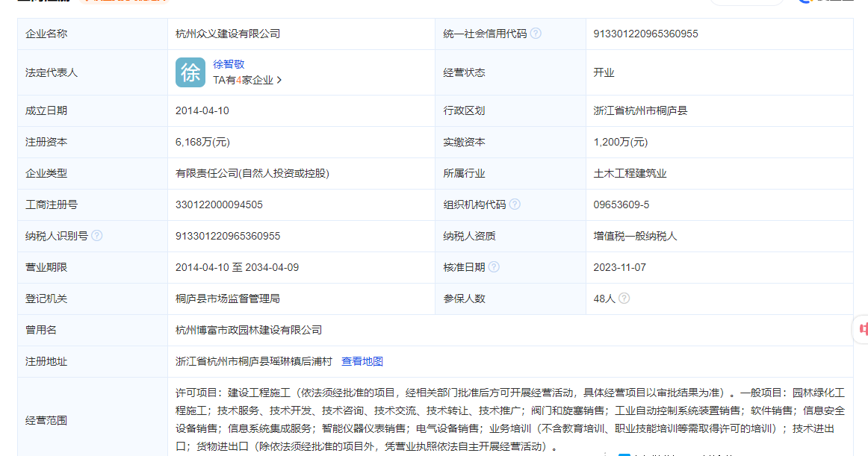The height and width of the screenshot is (456, 868).
Task: Click the help icon beside 统一社会信用代码
Action: [x=536, y=34]
